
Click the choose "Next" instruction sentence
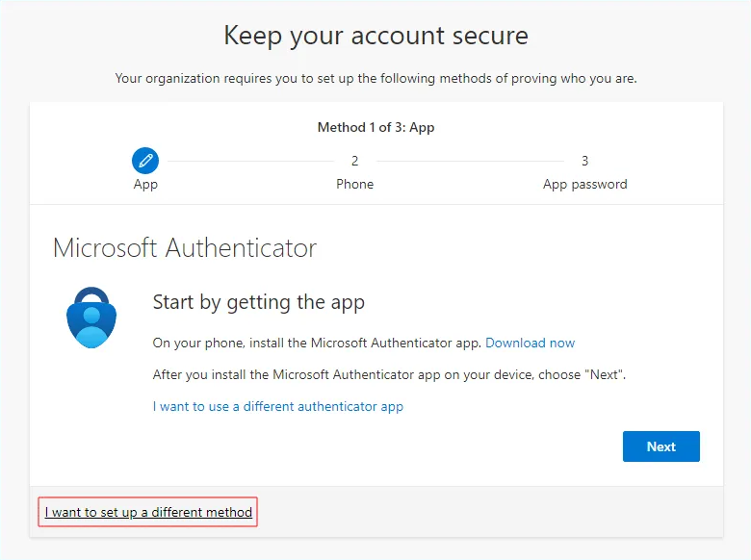coord(389,373)
